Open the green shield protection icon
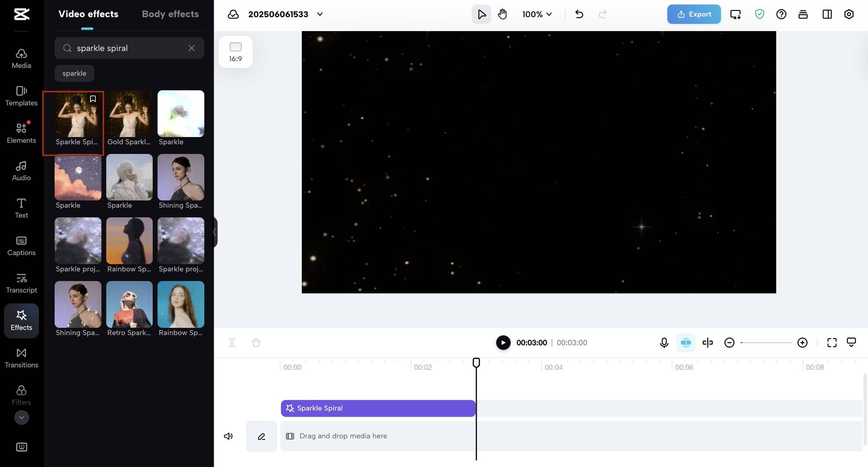This screenshot has width=868, height=467. click(759, 14)
